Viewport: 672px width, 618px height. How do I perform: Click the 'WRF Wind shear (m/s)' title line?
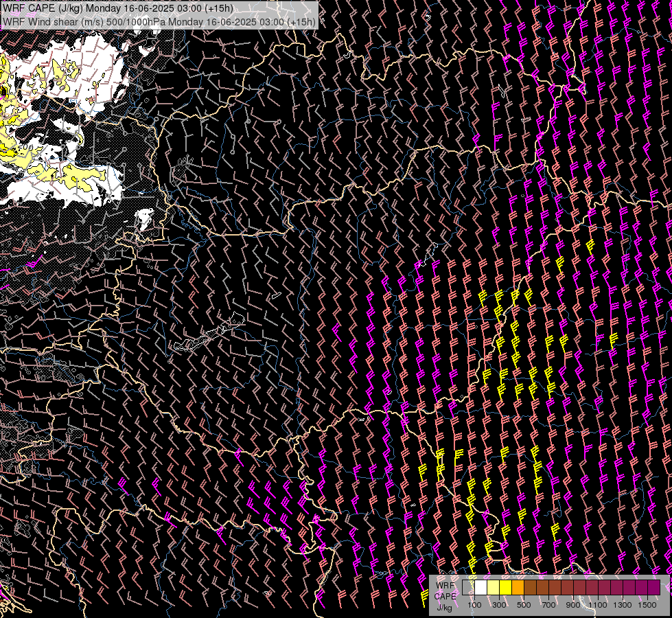tap(159, 22)
